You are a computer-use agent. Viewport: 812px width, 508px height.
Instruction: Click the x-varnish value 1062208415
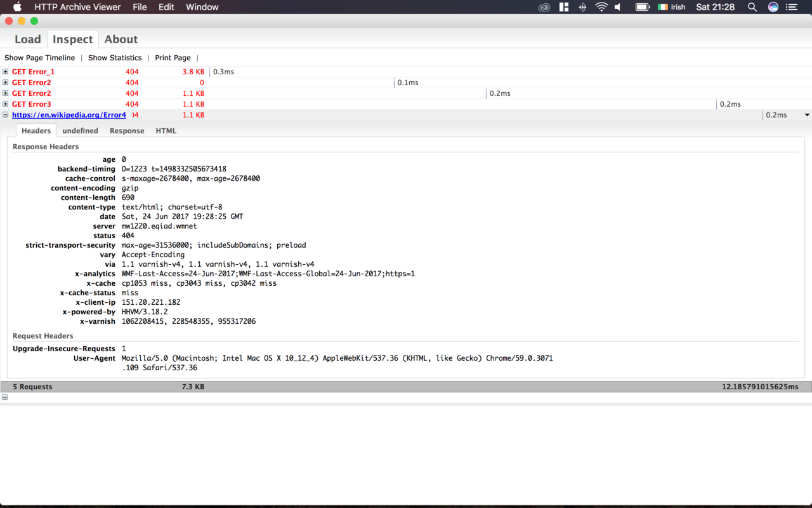[x=189, y=321]
